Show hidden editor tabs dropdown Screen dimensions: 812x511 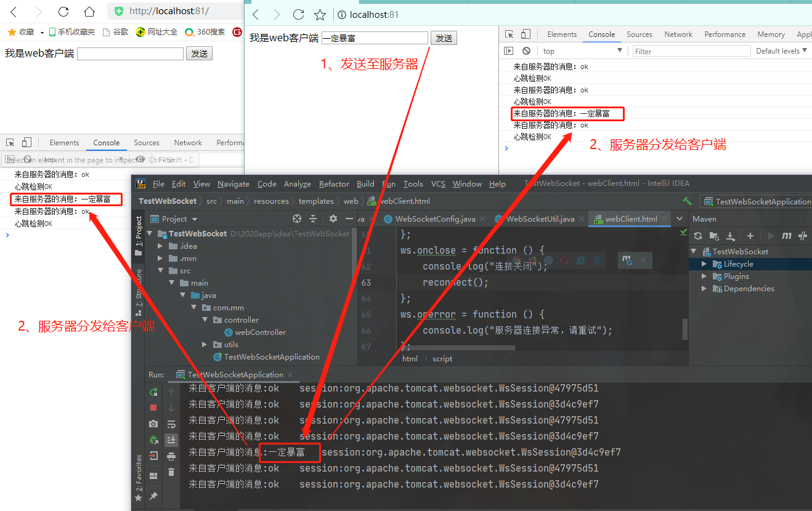680,219
